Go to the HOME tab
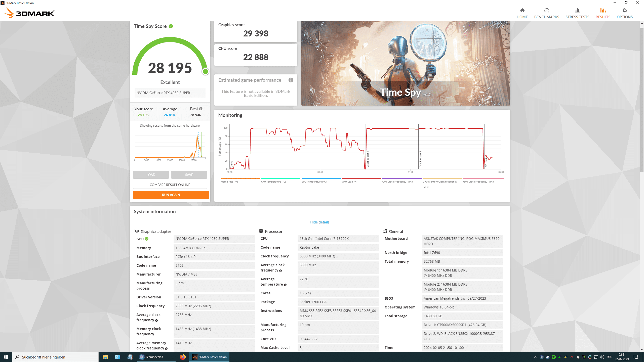Image resolution: width=644 pixels, height=362 pixels. (522, 14)
